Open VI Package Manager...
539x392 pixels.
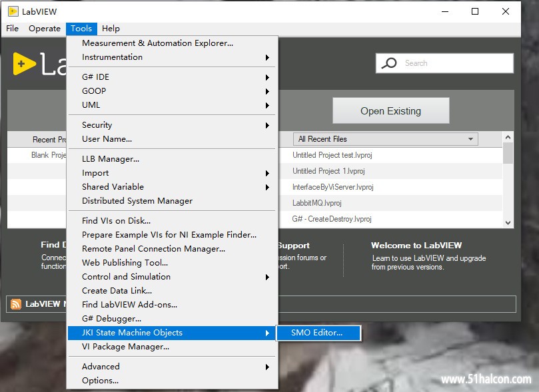tap(172, 347)
